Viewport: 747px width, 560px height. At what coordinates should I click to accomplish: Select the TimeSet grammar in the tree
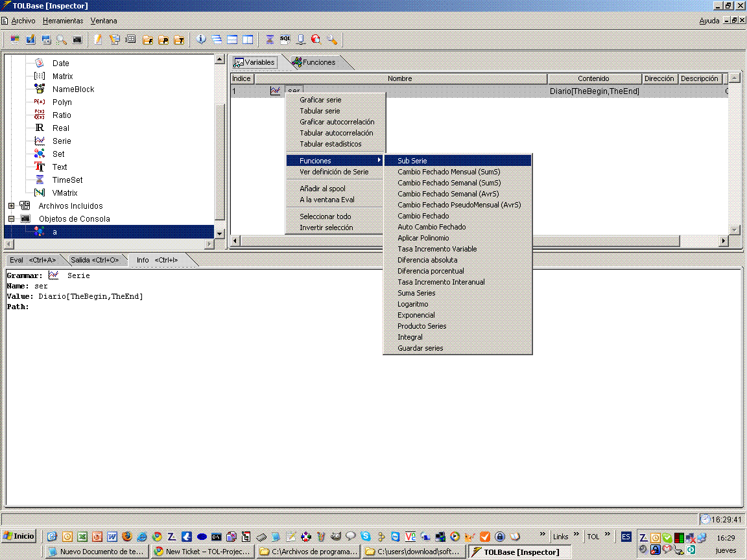(x=67, y=180)
